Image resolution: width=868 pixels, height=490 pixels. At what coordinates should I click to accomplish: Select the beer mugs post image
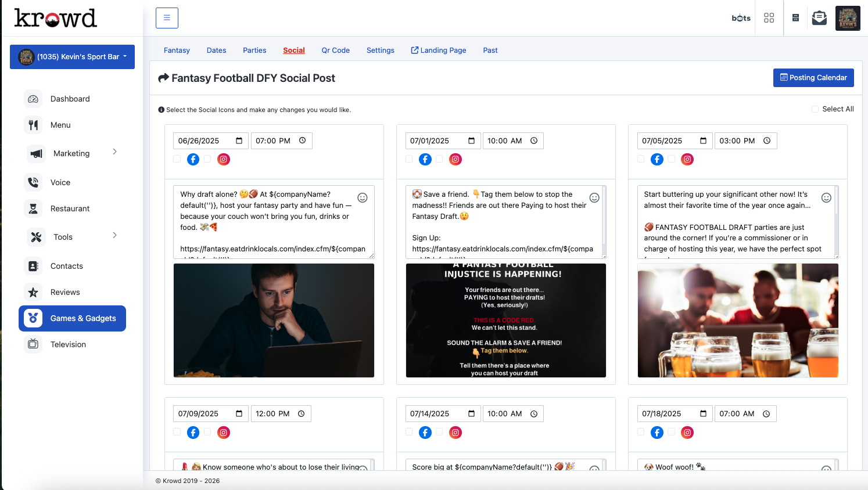pyautogui.click(x=737, y=320)
